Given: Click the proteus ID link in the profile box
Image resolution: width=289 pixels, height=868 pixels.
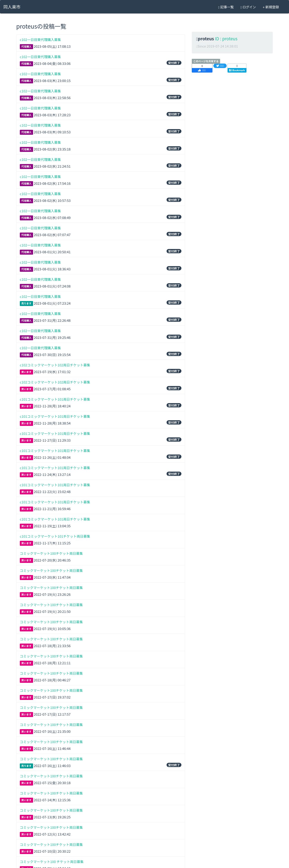Looking at the screenshot, I should click(x=226, y=39).
